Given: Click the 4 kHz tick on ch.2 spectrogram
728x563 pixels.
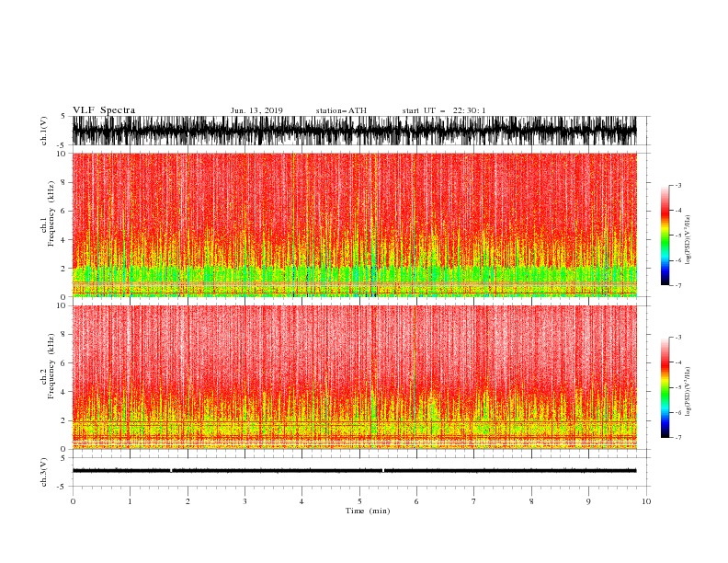Looking at the screenshot, I should [63, 393].
